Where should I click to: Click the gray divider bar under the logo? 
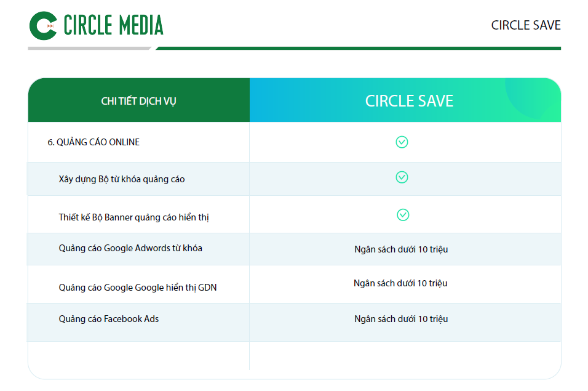click(89, 49)
